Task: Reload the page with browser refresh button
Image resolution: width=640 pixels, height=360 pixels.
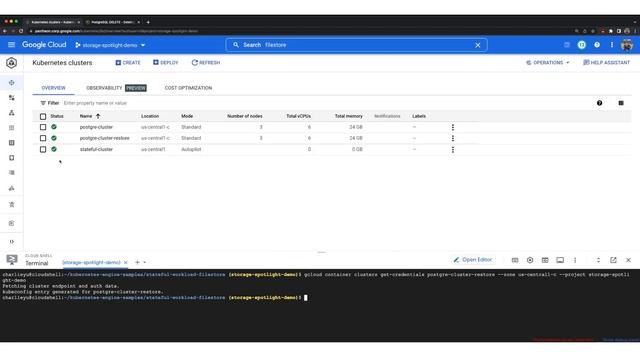Action: coord(21,31)
